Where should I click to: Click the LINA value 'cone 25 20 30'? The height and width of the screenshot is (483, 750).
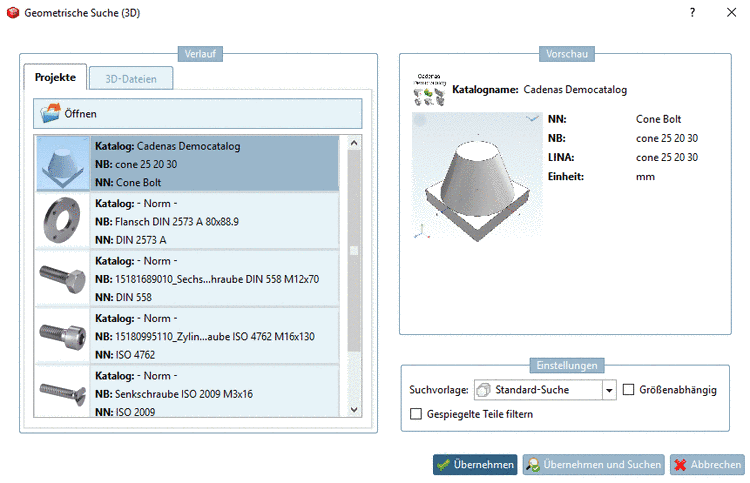pyautogui.click(x=667, y=157)
